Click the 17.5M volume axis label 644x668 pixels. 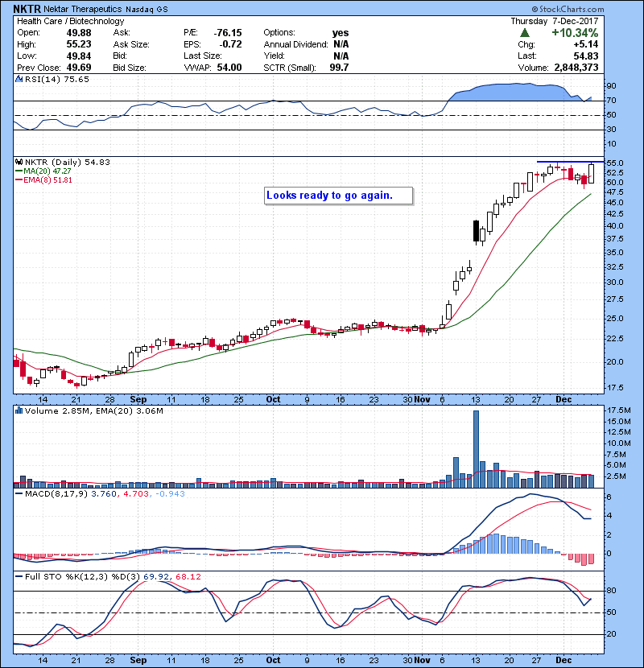tap(619, 410)
